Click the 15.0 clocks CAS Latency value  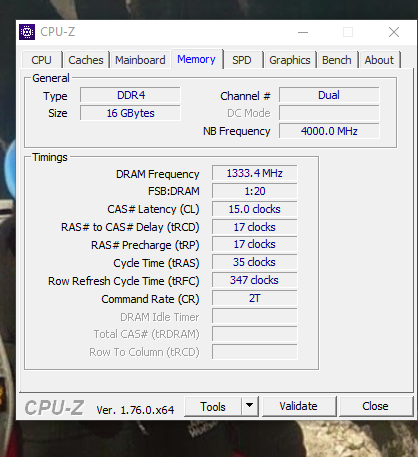tap(255, 209)
